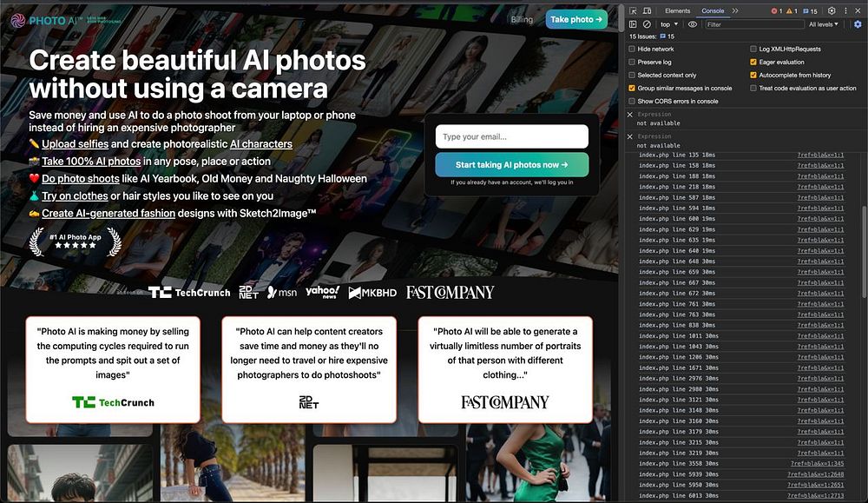Disable Eager evaluation checkbox
This screenshot has height=503, width=868.
click(x=753, y=62)
